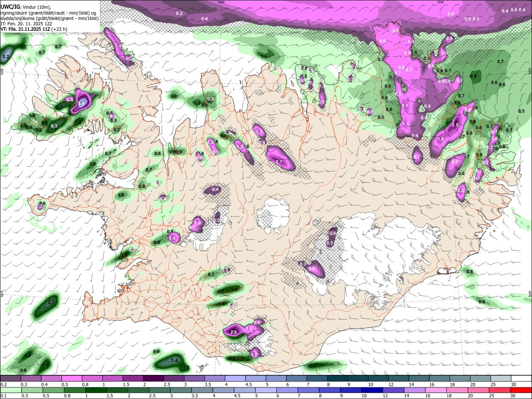Select the '3.4' rainfall value on the map

[174, 360]
